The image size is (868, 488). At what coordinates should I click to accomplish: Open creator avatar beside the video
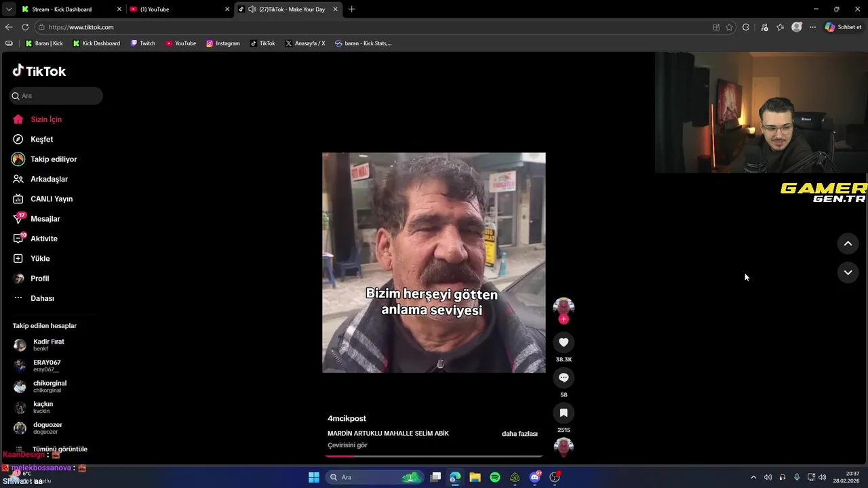coord(564,306)
